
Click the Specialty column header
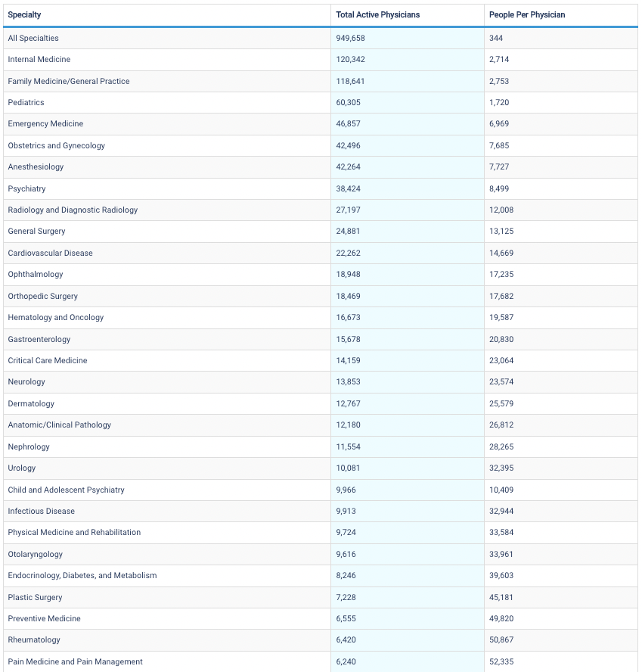(24, 15)
